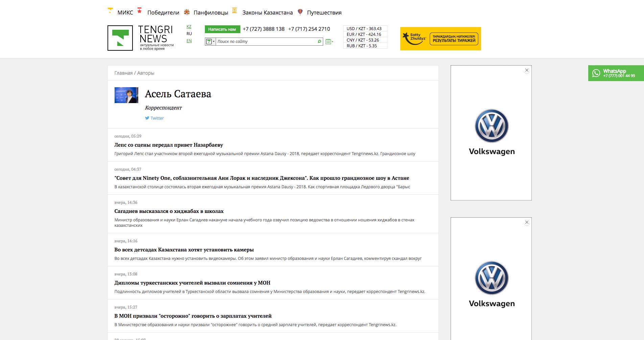Open the search engine selector dropdown
Image resolution: width=644 pixels, height=340 pixels.
click(x=210, y=42)
